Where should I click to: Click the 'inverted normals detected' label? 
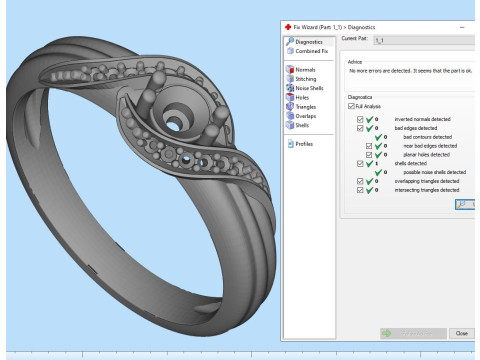pyautogui.click(x=423, y=119)
